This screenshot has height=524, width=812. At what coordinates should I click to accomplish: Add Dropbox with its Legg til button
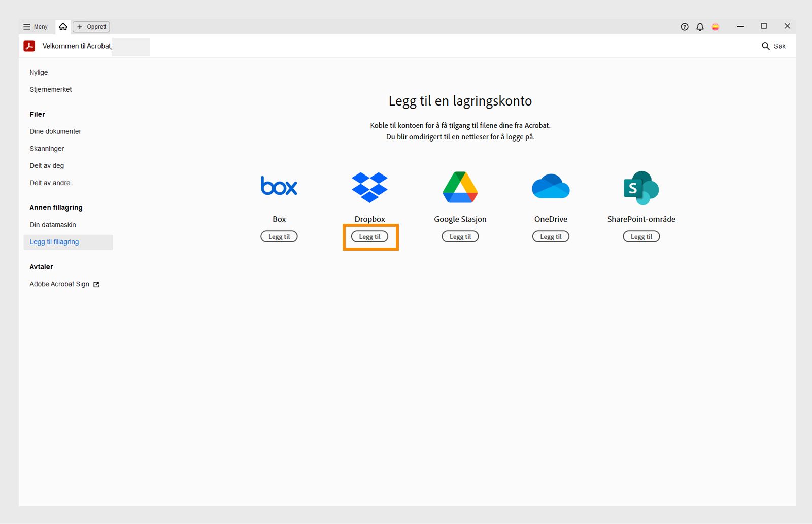(369, 237)
